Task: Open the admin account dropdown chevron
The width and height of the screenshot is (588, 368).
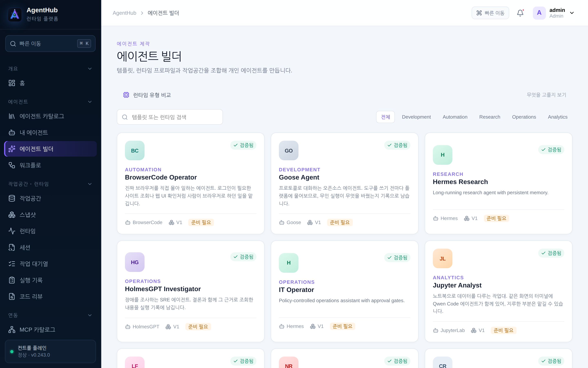Action: [x=572, y=13]
